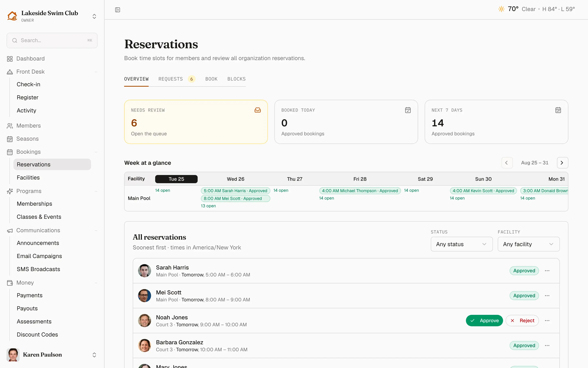Open the queue on Needs Review card
Viewport: 588px width, 368px height.
[149, 134]
